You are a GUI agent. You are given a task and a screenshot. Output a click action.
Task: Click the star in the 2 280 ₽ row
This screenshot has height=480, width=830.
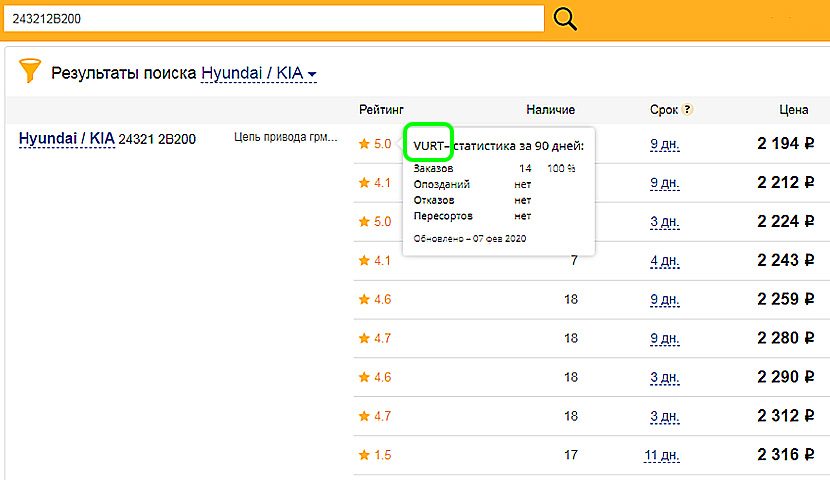[364, 338]
